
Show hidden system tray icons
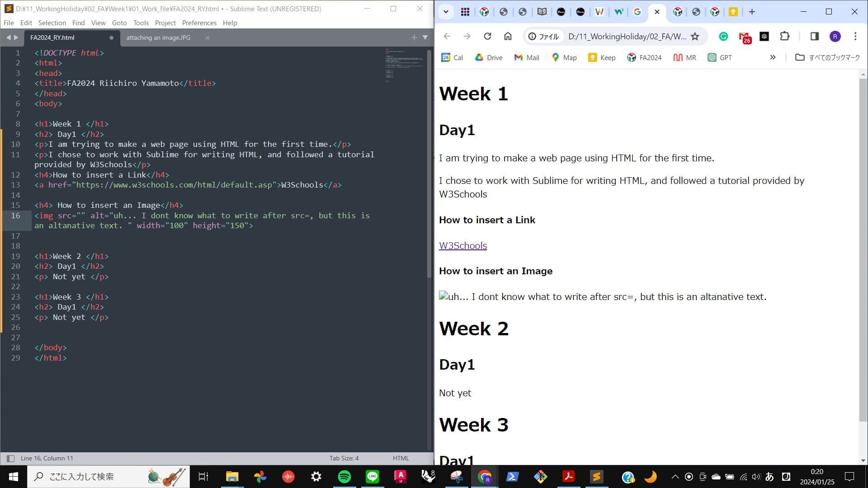tap(675, 477)
